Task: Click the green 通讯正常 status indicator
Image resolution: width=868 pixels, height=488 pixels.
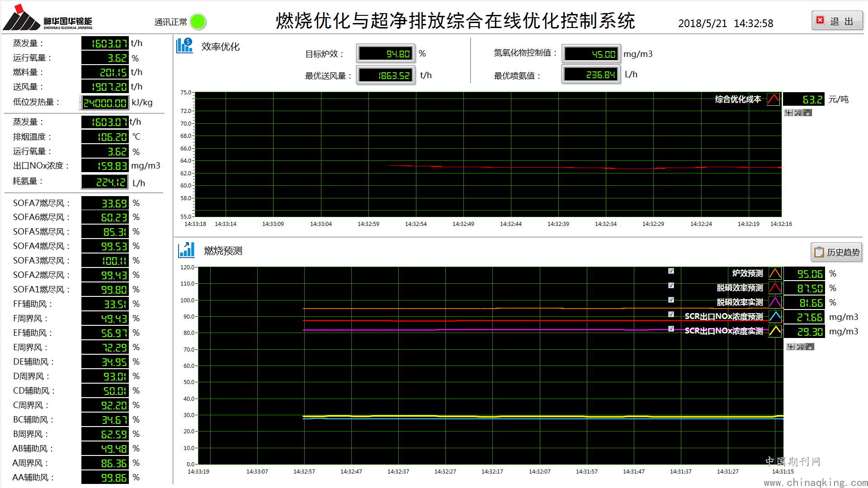Action: click(198, 21)
